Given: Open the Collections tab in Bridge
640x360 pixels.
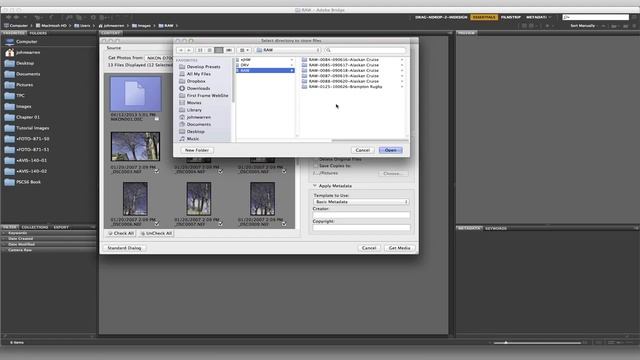Looking at the screenshot, I should [x=35, y=227].
